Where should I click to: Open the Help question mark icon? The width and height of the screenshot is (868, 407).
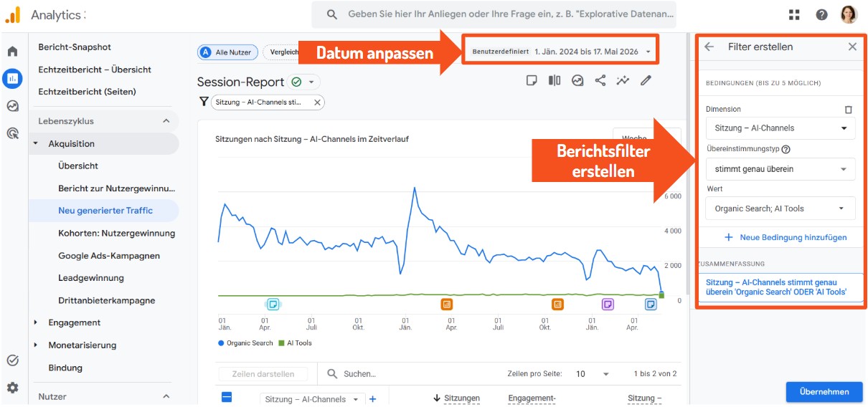821,14
